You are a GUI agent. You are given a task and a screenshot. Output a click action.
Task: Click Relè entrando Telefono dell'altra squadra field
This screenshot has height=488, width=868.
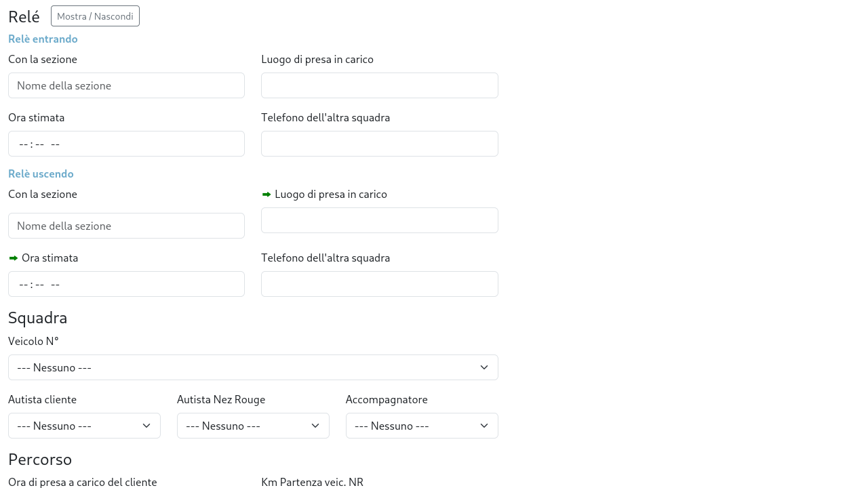tap(379, 144)
